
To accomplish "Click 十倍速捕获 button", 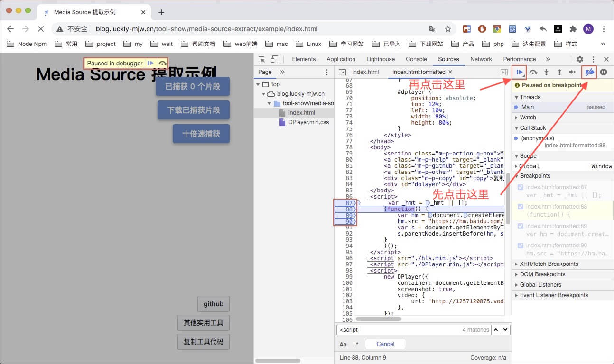I will coord(201,134).
